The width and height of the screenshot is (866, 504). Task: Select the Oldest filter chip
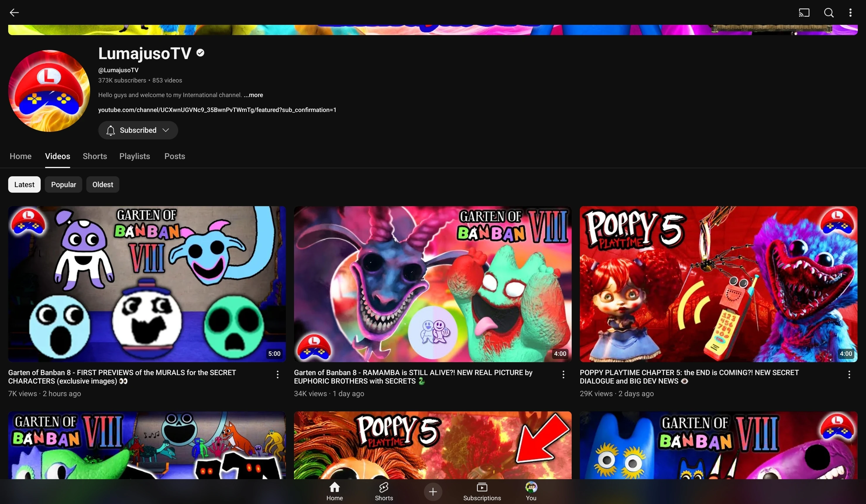point(102,184)
